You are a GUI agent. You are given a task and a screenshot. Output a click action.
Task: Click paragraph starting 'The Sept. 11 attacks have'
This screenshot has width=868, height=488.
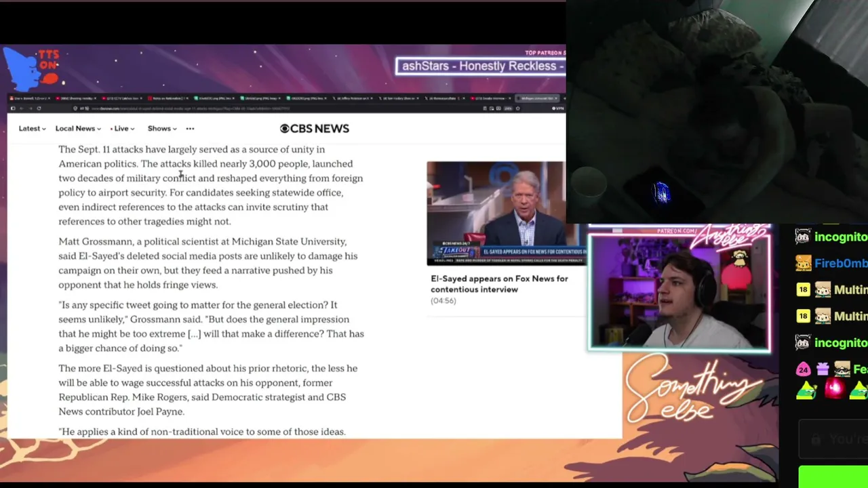[x=211, y=185]
